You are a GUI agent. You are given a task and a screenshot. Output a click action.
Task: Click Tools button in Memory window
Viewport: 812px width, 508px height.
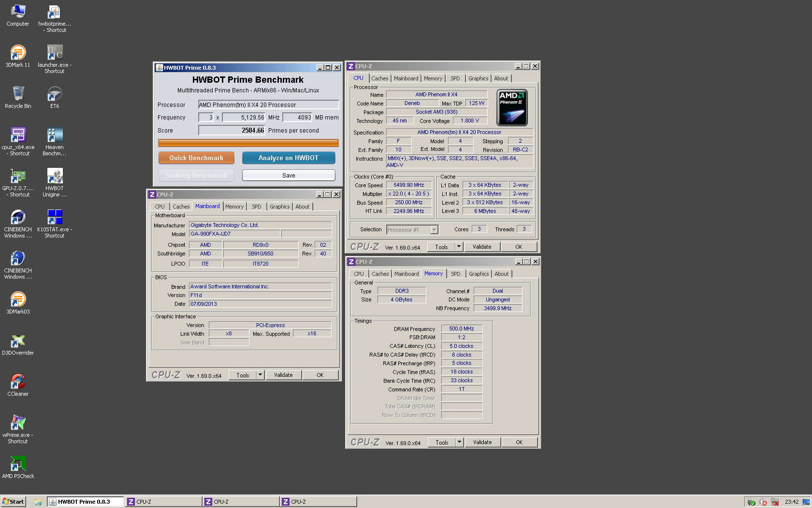tap(442, 442)
